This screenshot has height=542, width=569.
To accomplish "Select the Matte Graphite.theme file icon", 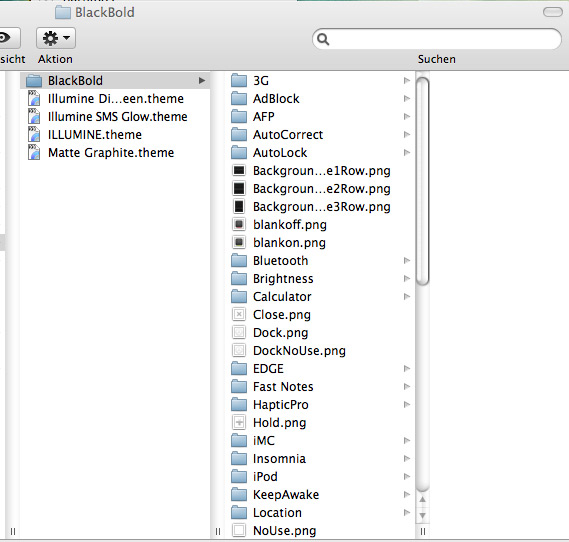I will point(34,153).
